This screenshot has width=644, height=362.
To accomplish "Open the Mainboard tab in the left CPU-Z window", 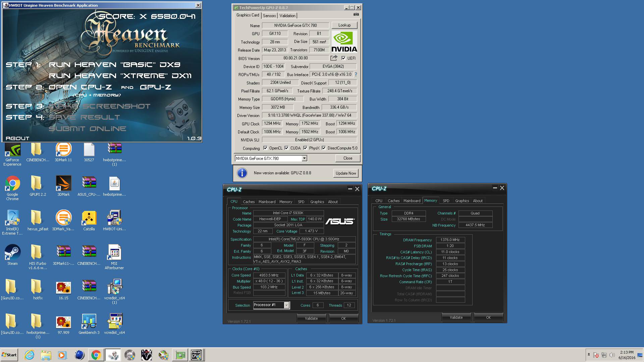I will click(267, 202).
